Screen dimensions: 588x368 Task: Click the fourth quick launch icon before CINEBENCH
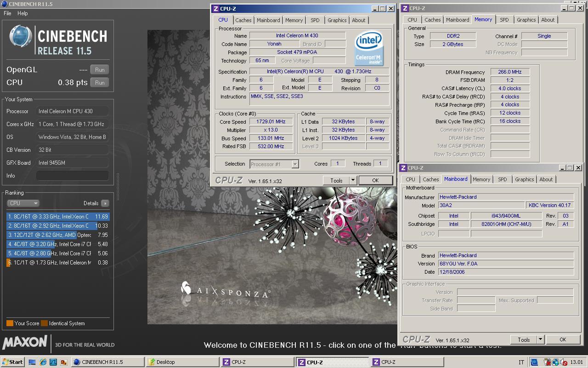(x=63, y=362)
